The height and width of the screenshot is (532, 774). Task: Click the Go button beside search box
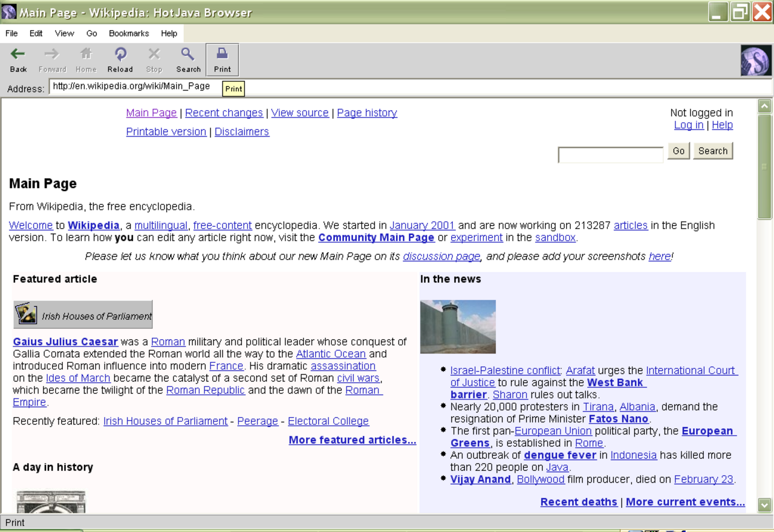pyautogui.click(x=678, y=151)
